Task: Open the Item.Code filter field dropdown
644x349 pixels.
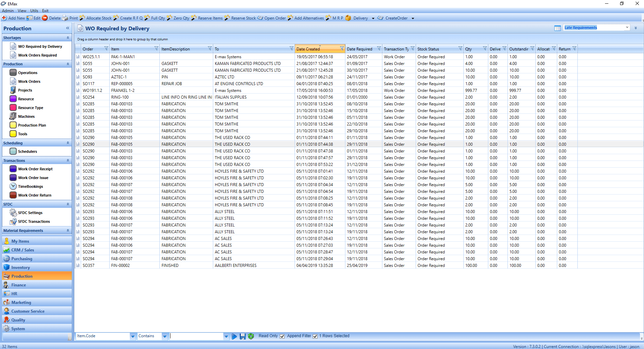Action: [133, 336]
